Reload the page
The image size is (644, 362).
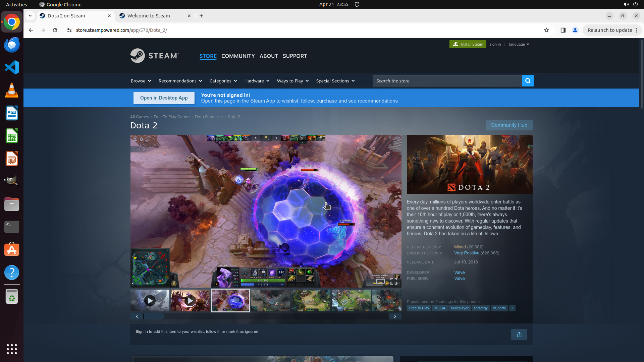tap(55, 30)
